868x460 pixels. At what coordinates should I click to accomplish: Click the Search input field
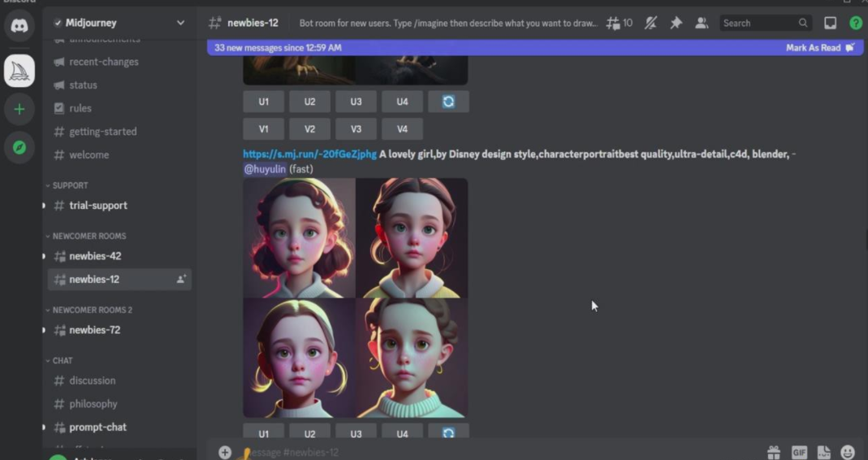(x=757, y=23)
